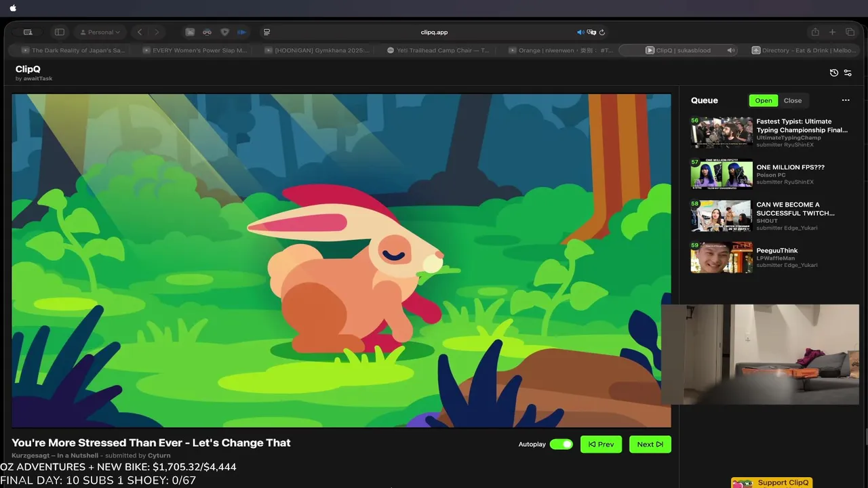Image resolution: width=868 pixels, height=488 pixels.
Task: Toggle the Safari sidebar
Action: (x=60, y=32)
